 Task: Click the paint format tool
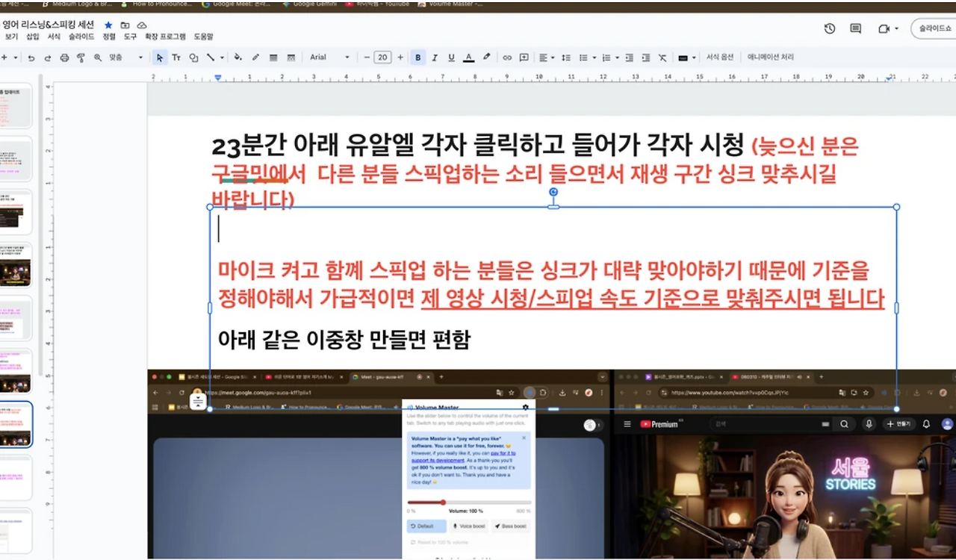pyautogui.click(x=81, y=57)
